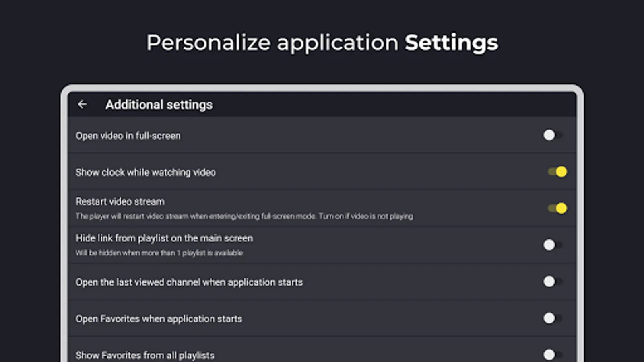This screenshot has height=362, width=644.
Task: Click the Restart video stream title text
Action: click(120, 202)
